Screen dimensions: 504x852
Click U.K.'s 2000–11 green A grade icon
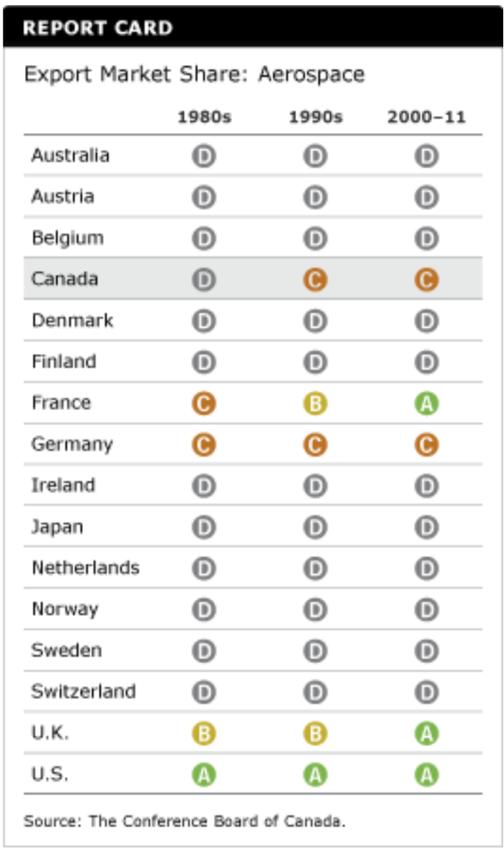[x=427, y=734]
